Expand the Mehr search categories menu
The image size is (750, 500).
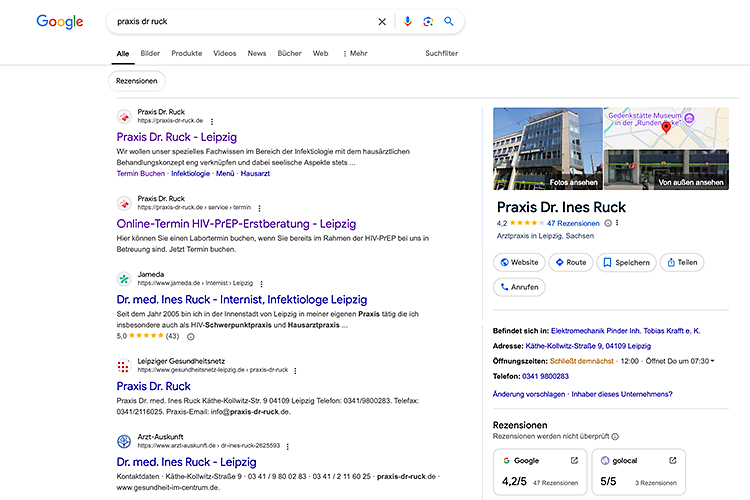tap(355, 53)
